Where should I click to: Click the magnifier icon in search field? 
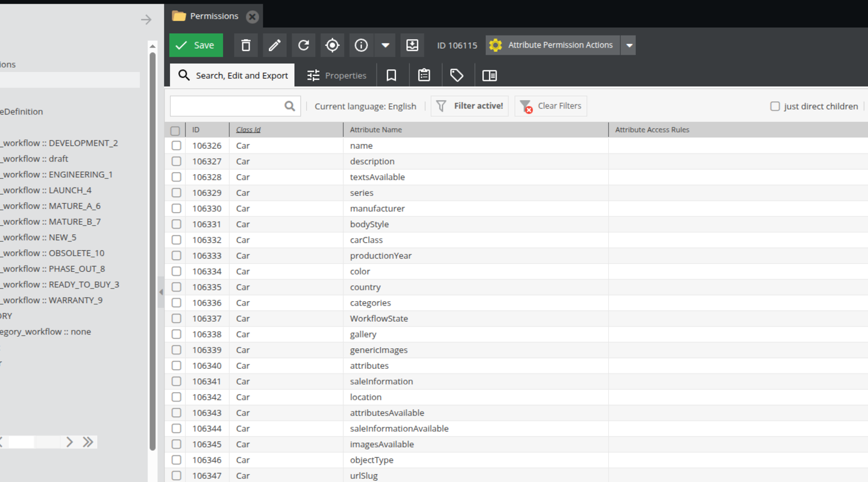pyautogui.click(x=290, y=106)
